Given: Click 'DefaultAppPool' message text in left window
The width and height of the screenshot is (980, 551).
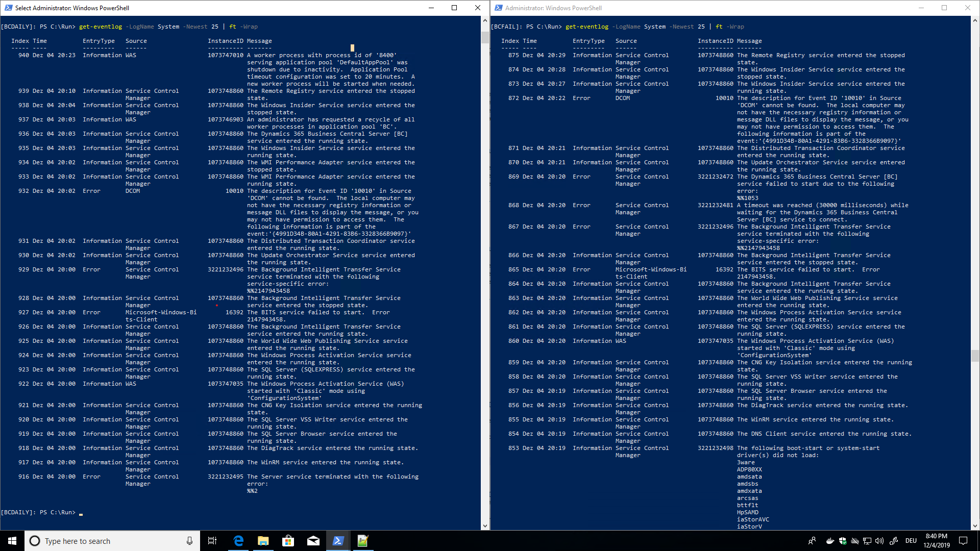Looking at the screenshot, I should [366, 62].
